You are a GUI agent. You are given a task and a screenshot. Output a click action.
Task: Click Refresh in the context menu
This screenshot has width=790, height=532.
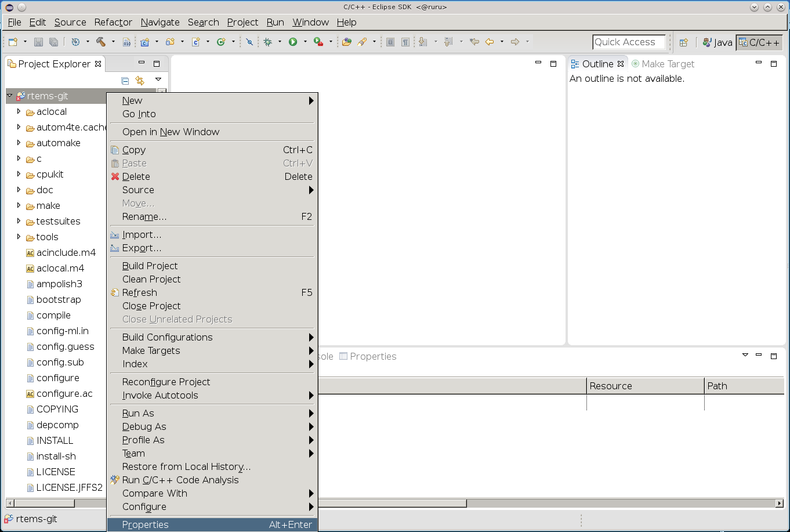pos(139,292)
